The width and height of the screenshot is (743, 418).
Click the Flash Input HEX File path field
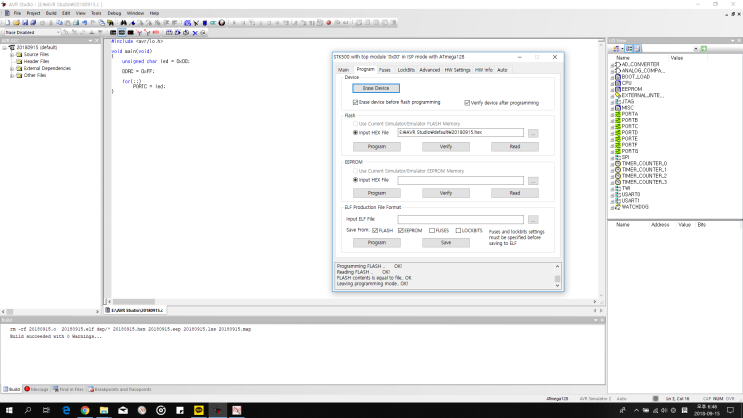[x=460, y=132]
